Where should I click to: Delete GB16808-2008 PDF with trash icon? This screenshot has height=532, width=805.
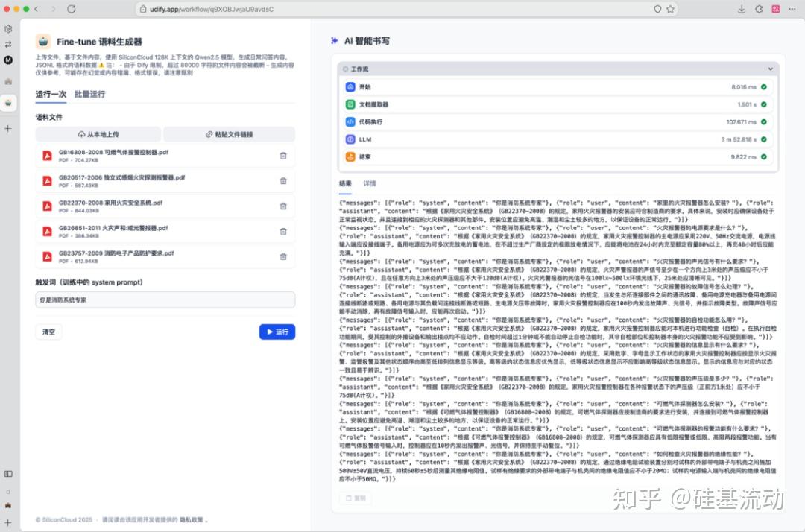(x=283, y=155)
